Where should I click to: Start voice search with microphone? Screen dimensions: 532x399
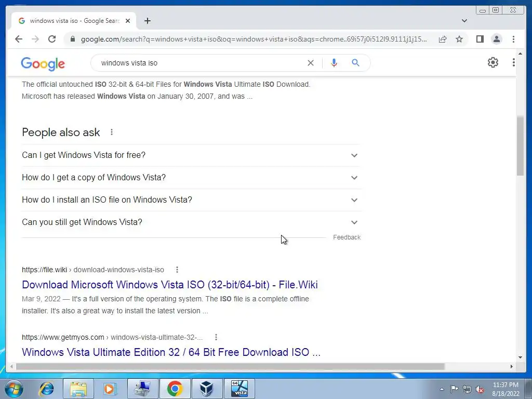pos(334,63)
